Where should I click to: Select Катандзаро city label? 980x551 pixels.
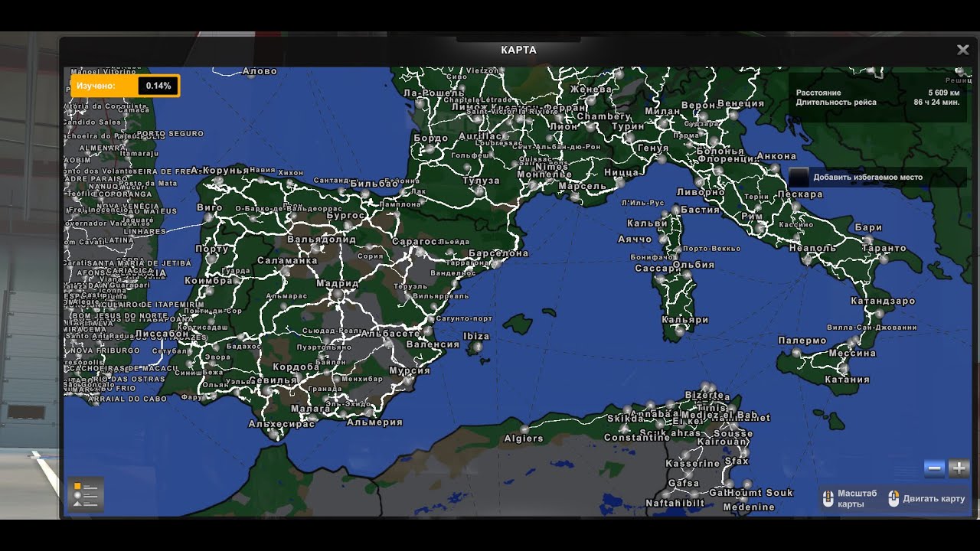[x=882, y=302]
